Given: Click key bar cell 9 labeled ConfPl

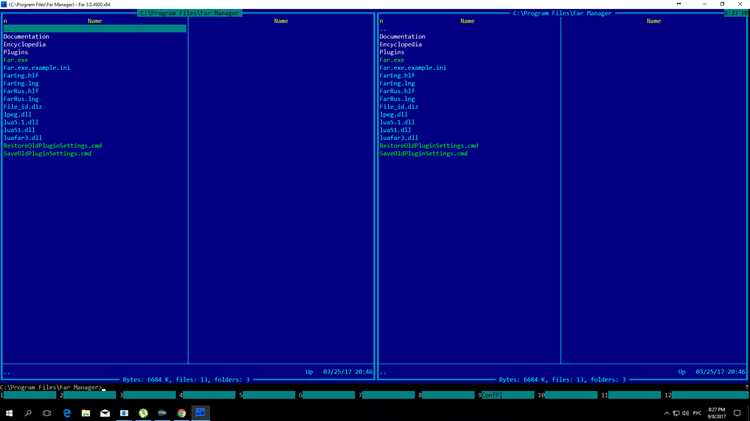Looking at the screenshot, I should (507, 395).
